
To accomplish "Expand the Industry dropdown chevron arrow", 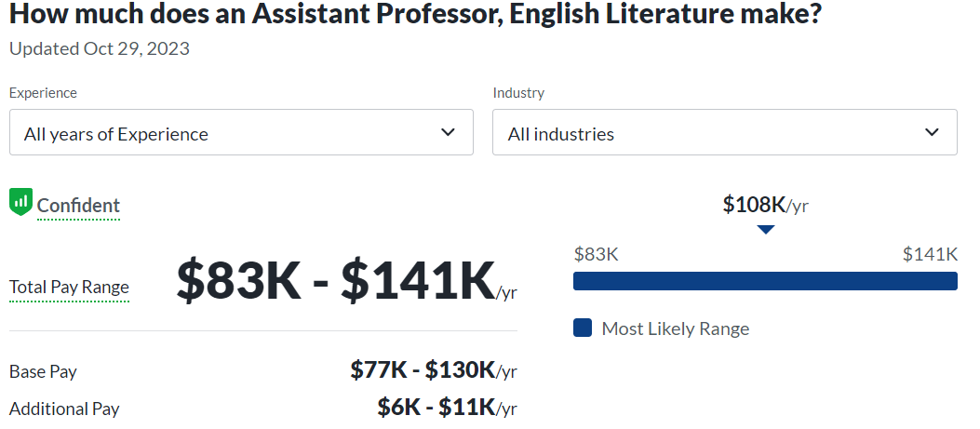I will click(932, 133).
